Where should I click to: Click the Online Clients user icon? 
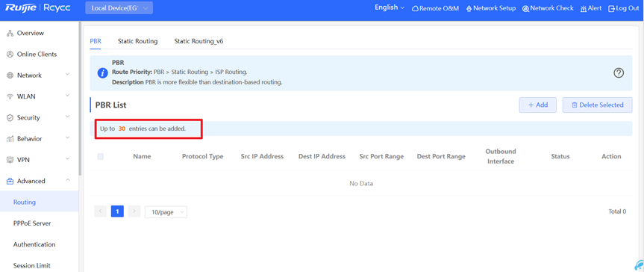tap(10, 55)
